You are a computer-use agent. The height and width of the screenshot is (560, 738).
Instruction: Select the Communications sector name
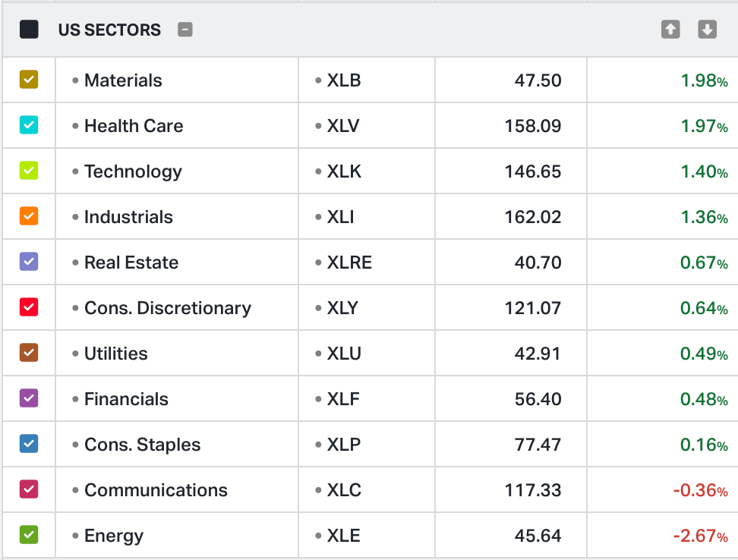tap(156, 490)
